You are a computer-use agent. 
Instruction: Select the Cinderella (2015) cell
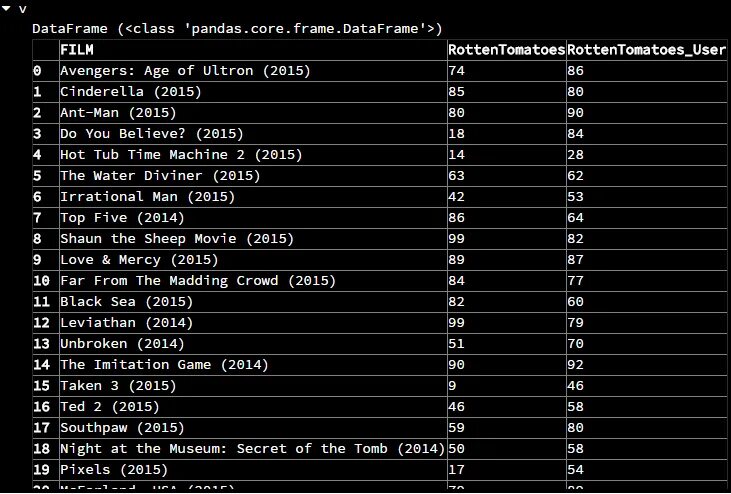253,92
